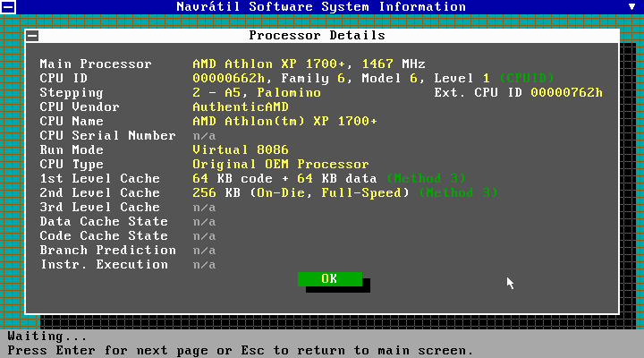Image resolution: width=644 pixels, height=358 pixels.
Task: Click the 'CPU ID' row label
Action: (64, 79)
